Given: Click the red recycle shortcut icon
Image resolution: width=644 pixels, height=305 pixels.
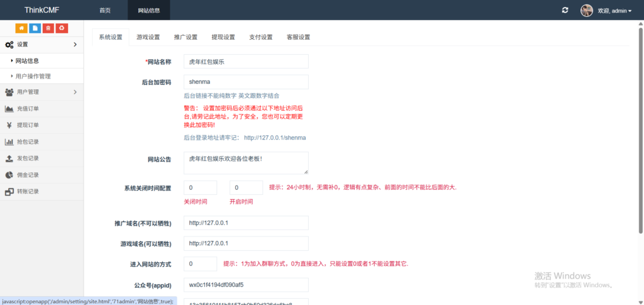Looking at the screenshot, I should [62, 28].
